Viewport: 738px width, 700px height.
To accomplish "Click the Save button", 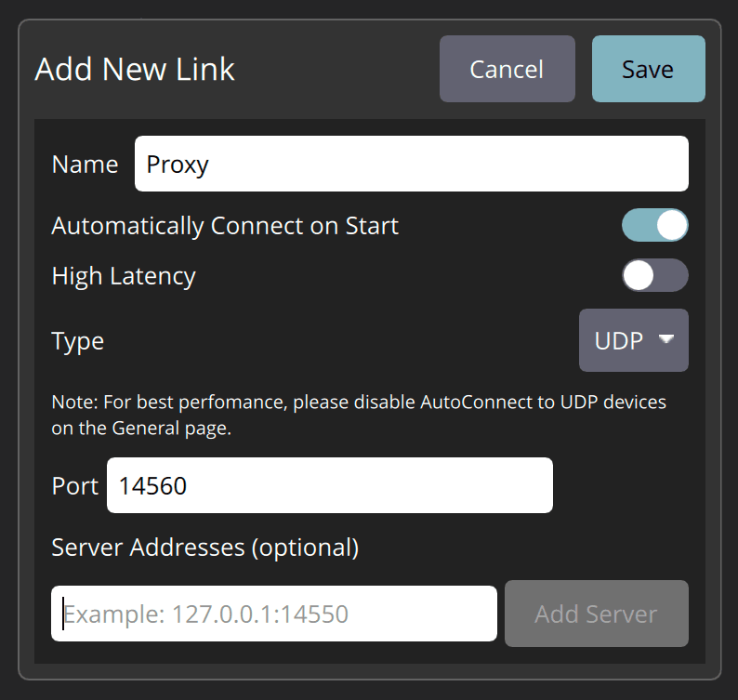I will pyautogui.click(x=648, y=69).
